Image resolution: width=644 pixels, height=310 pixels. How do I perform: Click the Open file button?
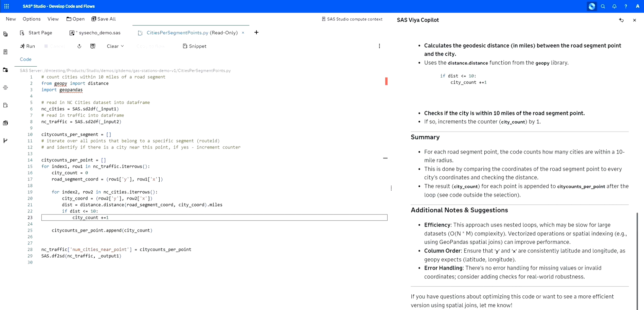tap(75, 19)
